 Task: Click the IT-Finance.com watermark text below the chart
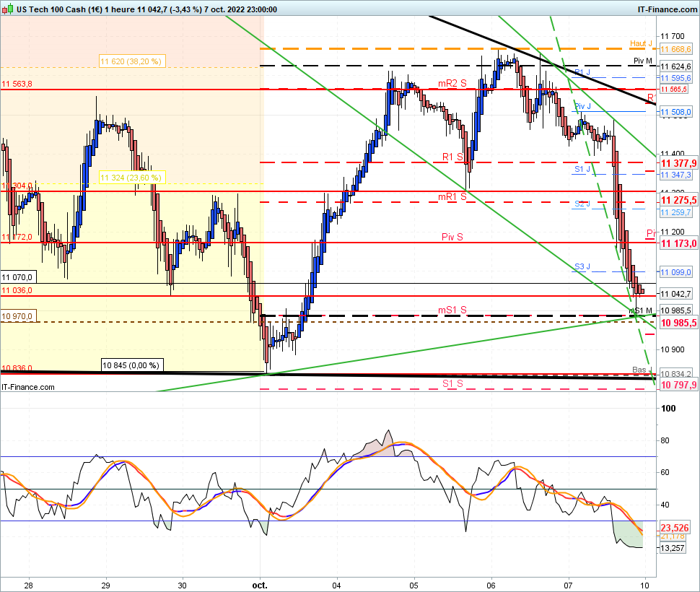click(x=28, y=387)
